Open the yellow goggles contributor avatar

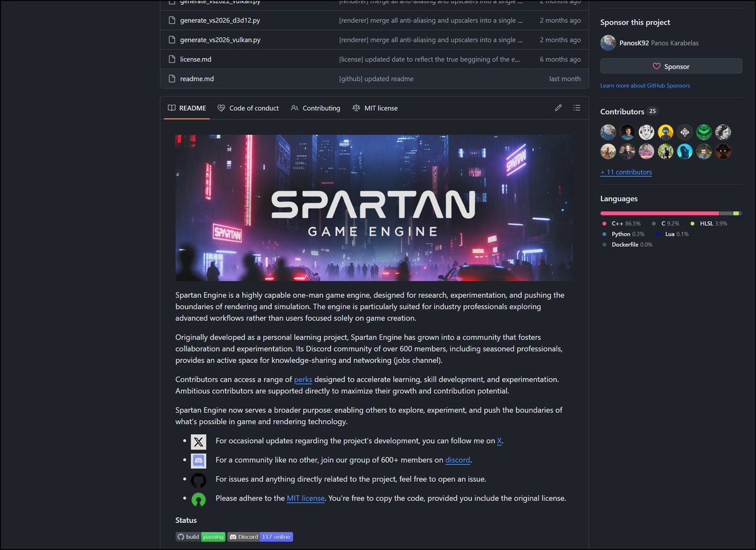(x=665, y=132)
